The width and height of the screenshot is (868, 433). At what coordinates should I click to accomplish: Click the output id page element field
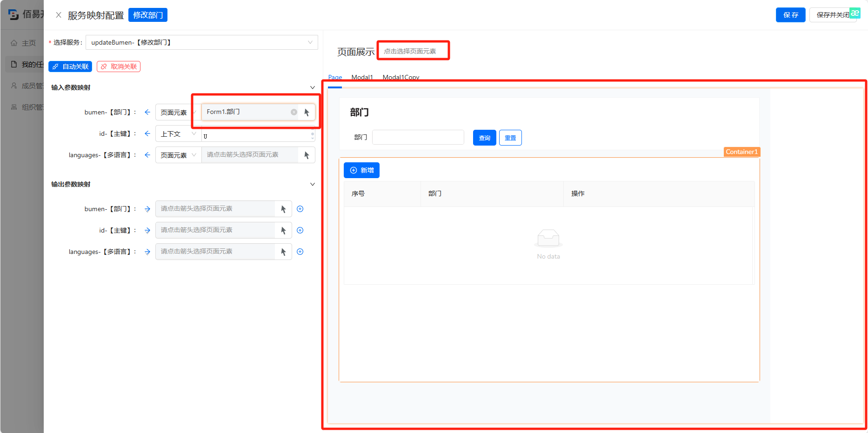(x=215, y=230)
